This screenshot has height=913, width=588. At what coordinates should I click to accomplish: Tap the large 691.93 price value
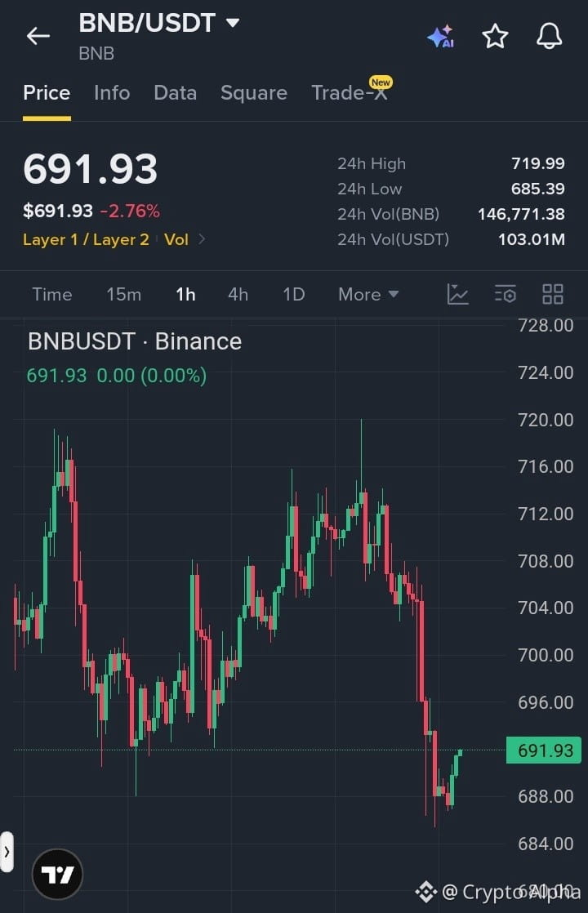[90, 169]
